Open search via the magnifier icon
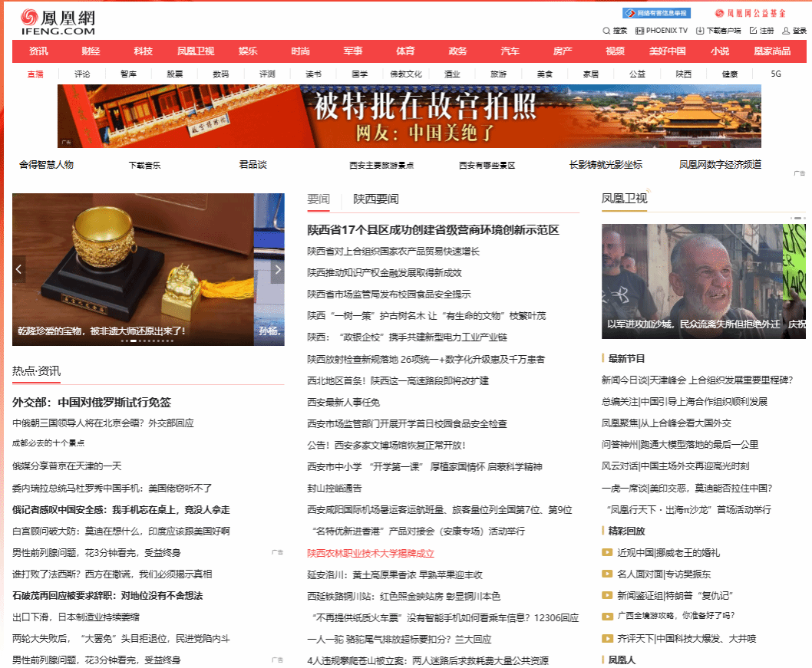This screenshot has height=668, width=812. pos(606,31)
